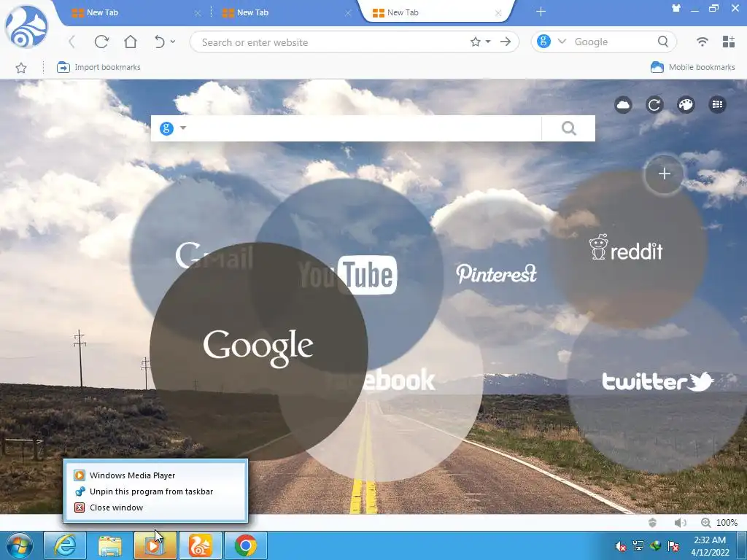Click the status bar shield icon
Image resolution: width=747 pixels, height=560 pixels.
coord(652,522)
